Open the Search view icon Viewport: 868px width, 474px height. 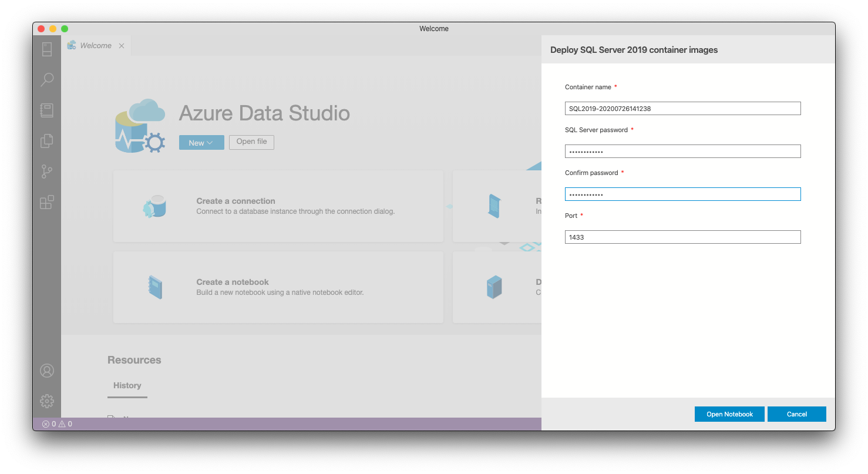(47, 79)
